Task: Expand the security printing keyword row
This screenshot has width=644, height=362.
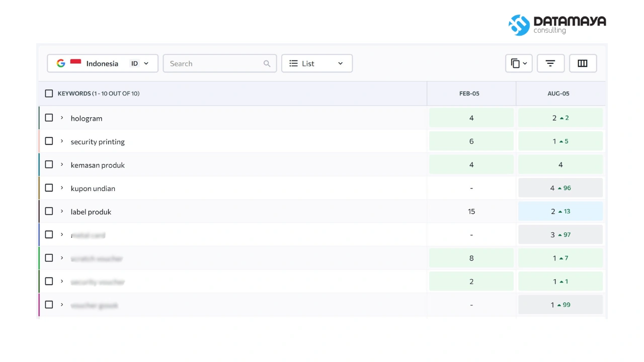Action: pyautogui.click(x=62, y=141)
